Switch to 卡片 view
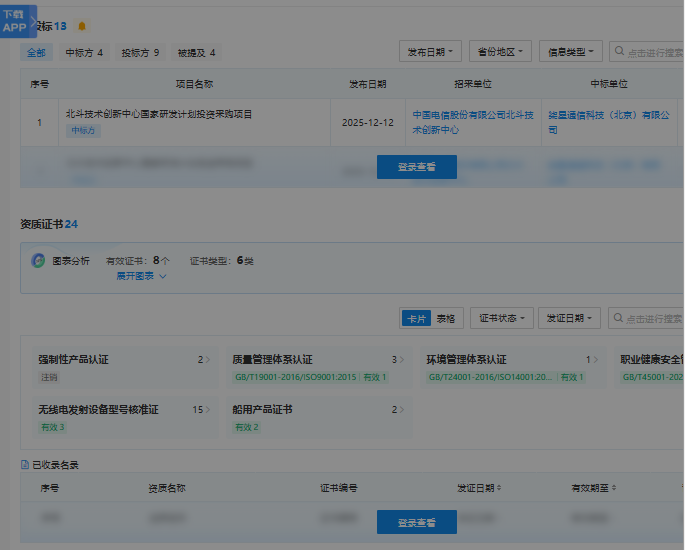Screen dimensions: 685x550 (416, 318)
